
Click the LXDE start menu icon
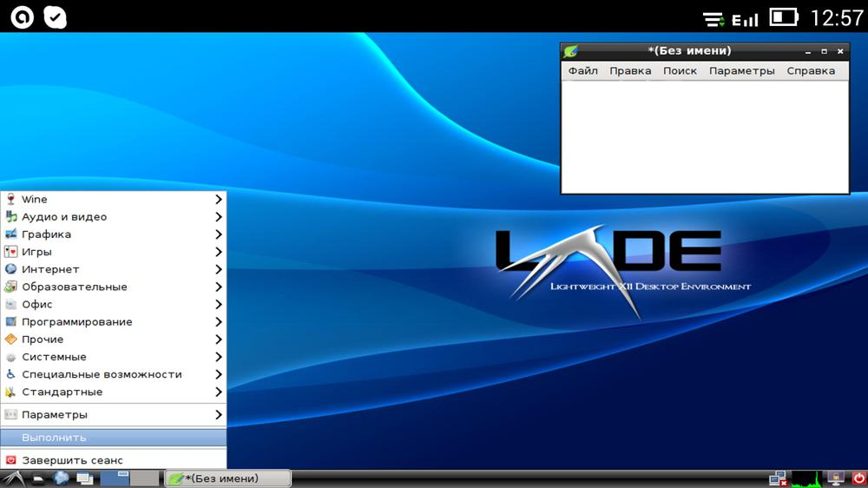pyautogui.click(x=12, y=478)
